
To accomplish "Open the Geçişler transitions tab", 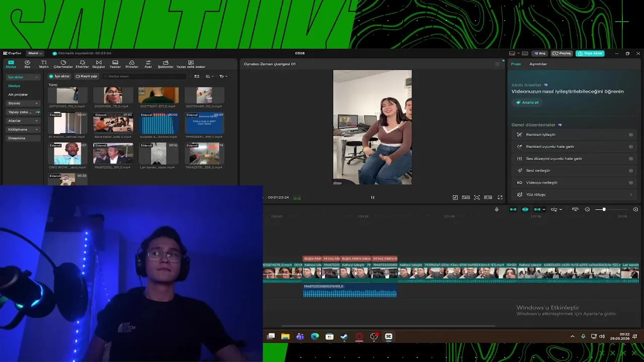I will [x=99, y=64].
